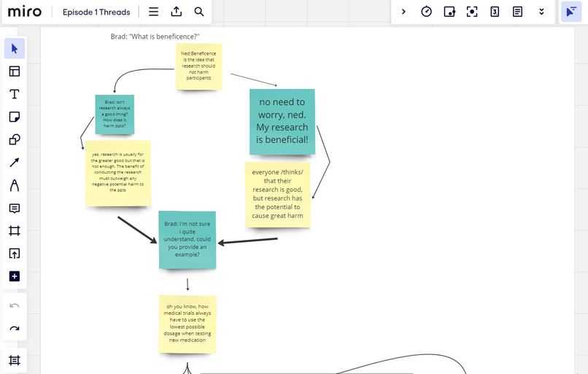Open the estimation cards icon

tap(495, 12)
